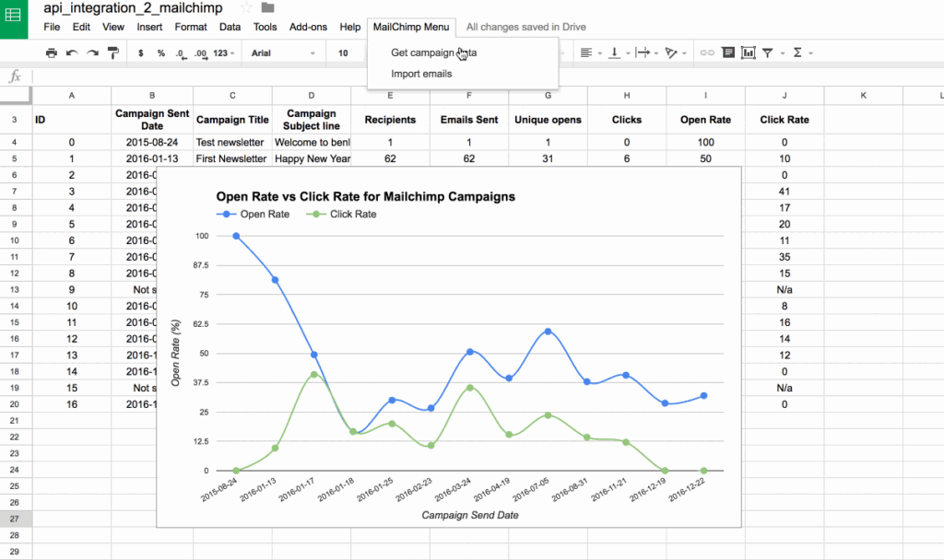The image size is (944, 560).
Task: Click Open Rate data point at 100
Action: (236, 236)
